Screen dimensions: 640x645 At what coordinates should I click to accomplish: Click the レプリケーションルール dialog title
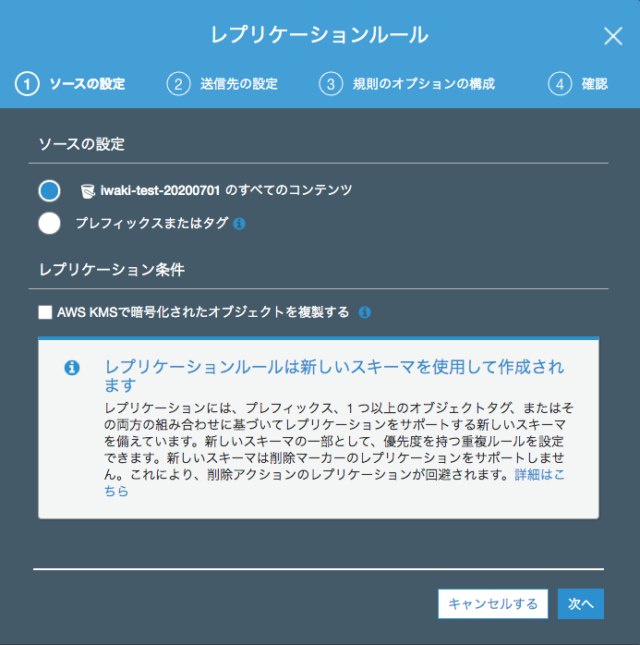[319, 35]
